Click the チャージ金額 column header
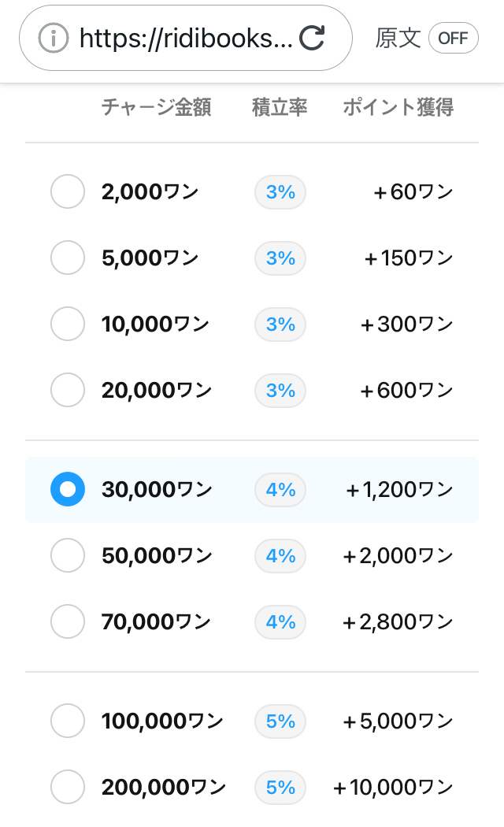Viewport: 504px width, 827px height. [x=156, y=107]
